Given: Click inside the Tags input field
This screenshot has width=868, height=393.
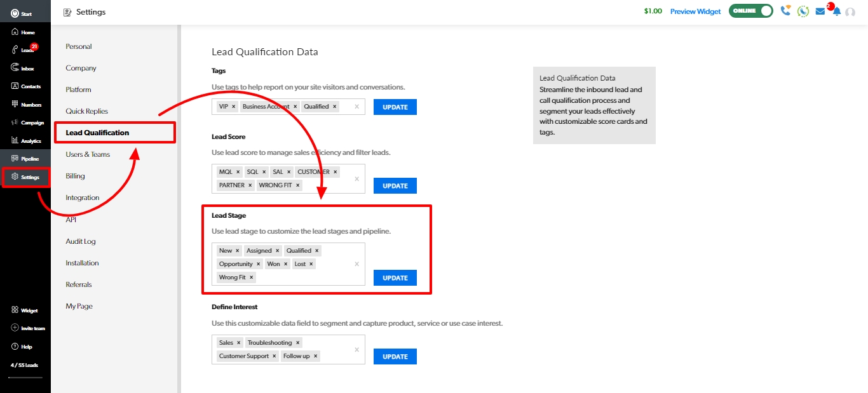Looking at the screenshot, I should [346, 107].
